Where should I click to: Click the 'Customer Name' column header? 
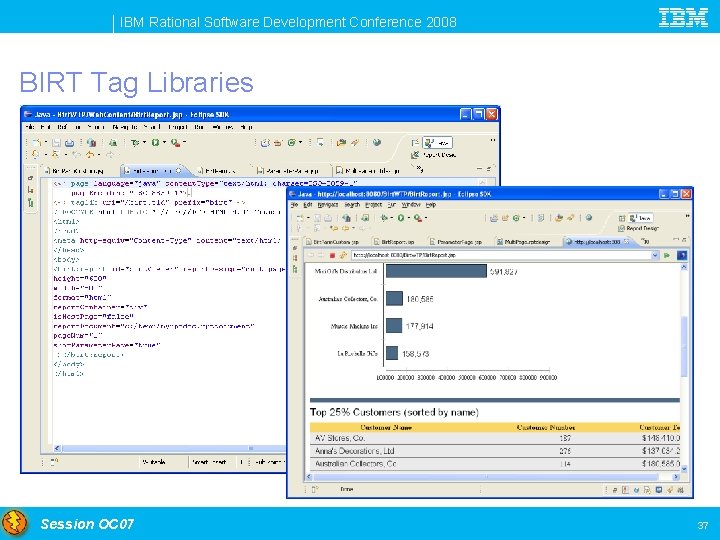pyautogui.click(x=386, y=427)
